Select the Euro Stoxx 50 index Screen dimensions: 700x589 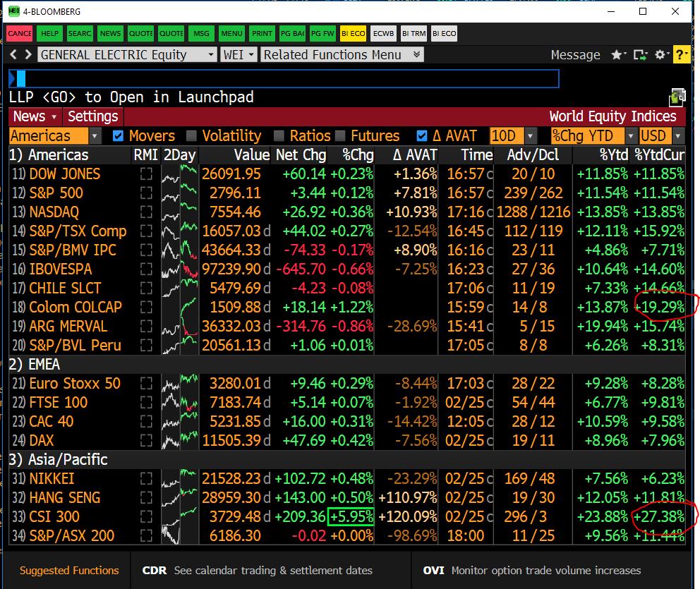[75, 384]
